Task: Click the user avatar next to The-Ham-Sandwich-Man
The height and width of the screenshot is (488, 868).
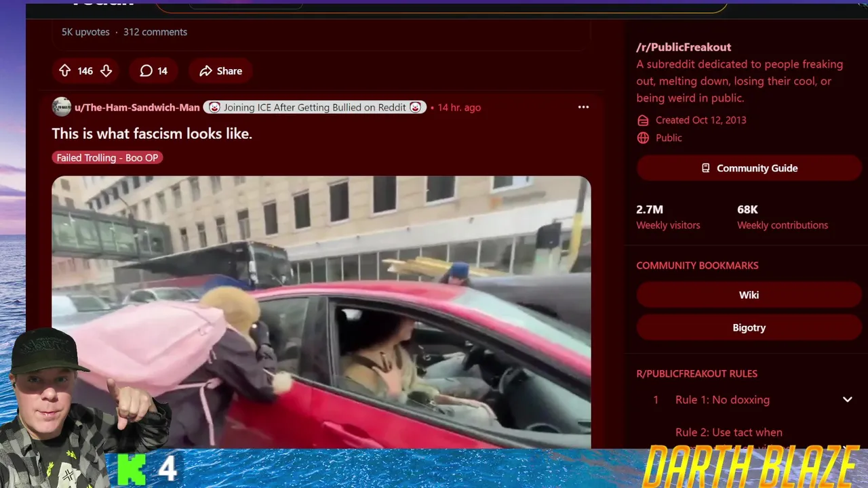Action: (62, 107)
